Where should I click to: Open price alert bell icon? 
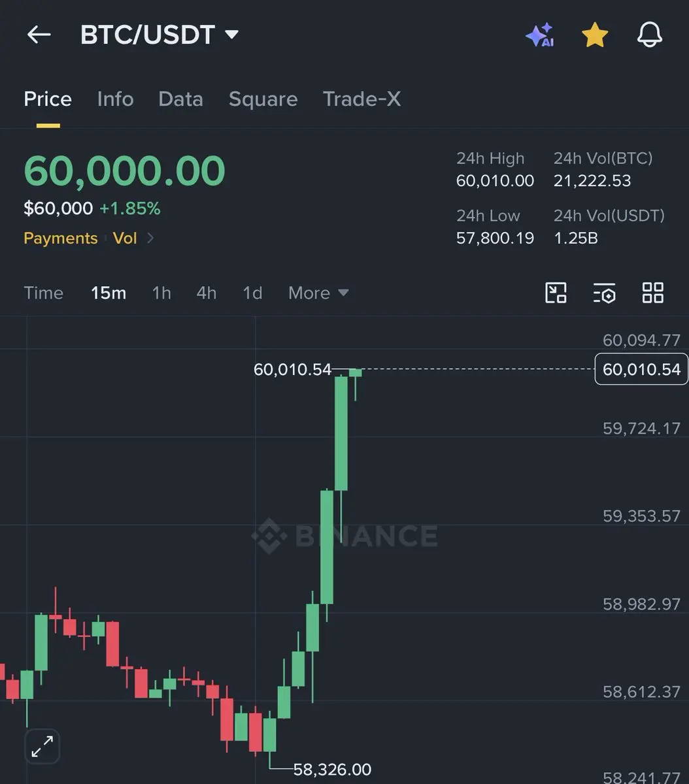tap(650, 35)
